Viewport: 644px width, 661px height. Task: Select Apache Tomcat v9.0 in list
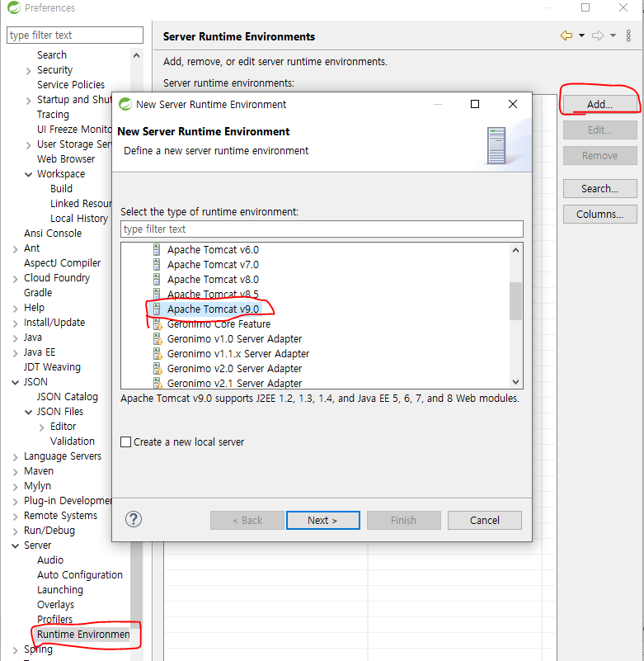click(x=213, y=309)
